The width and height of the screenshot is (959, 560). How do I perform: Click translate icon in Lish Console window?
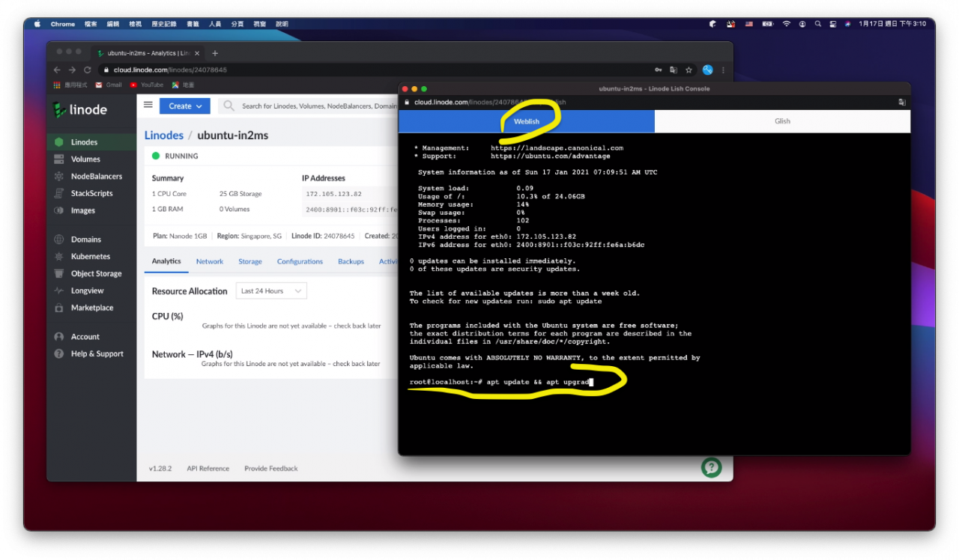(x=902, y=102)
